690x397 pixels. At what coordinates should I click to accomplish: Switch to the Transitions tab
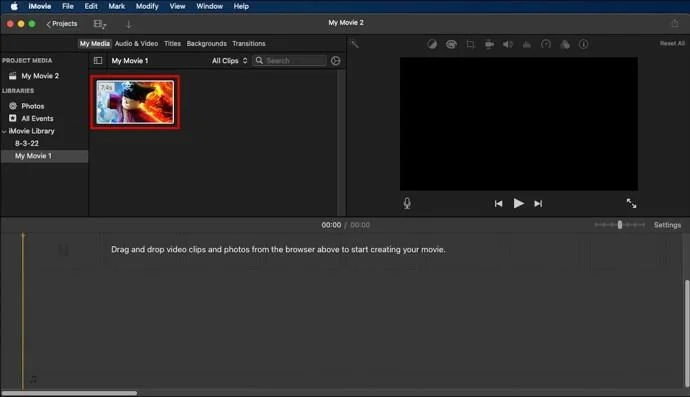(249, 44)
